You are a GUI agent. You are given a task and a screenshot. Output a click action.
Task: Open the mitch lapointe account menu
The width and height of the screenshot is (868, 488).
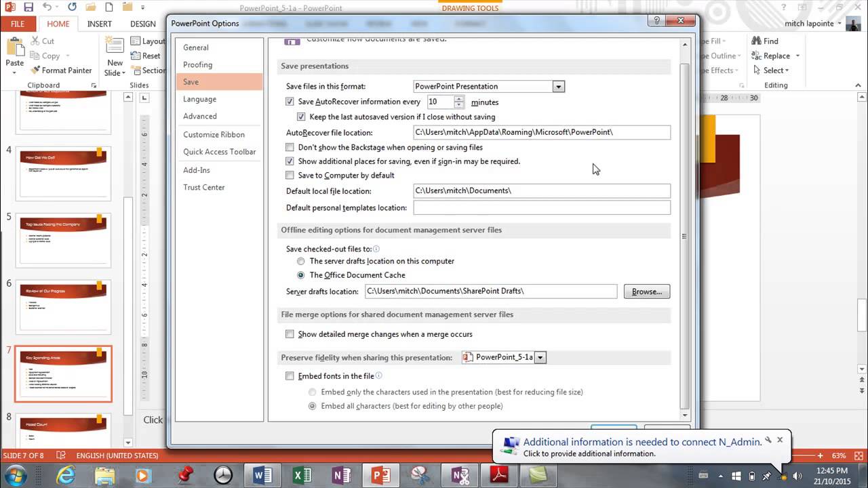[x=813, y=24]
